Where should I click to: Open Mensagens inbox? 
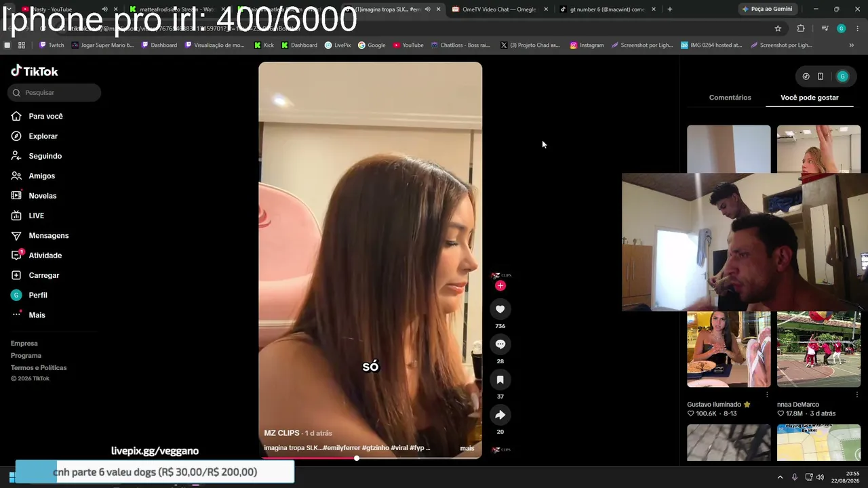click(x=48, y=236)
